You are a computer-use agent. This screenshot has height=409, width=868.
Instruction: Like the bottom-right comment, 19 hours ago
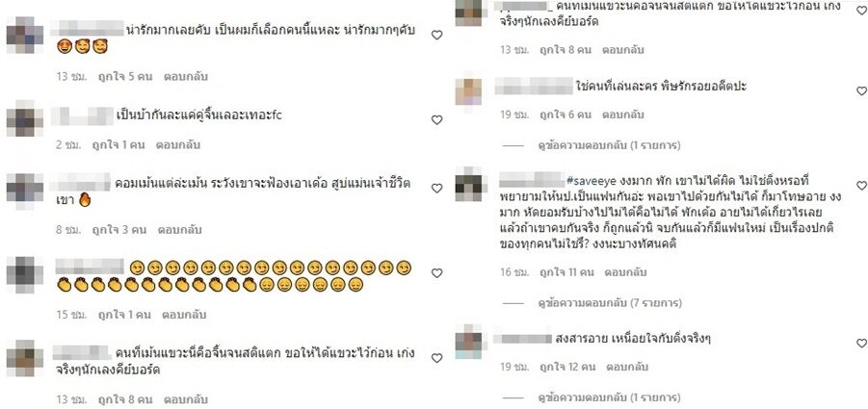click(861, 344)
